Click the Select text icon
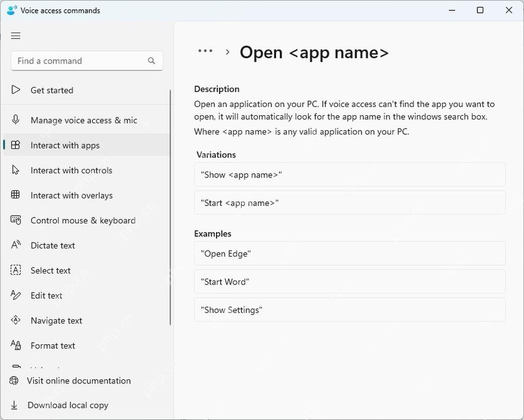Screen dimensions: 524x420 (x=16, y=270)
